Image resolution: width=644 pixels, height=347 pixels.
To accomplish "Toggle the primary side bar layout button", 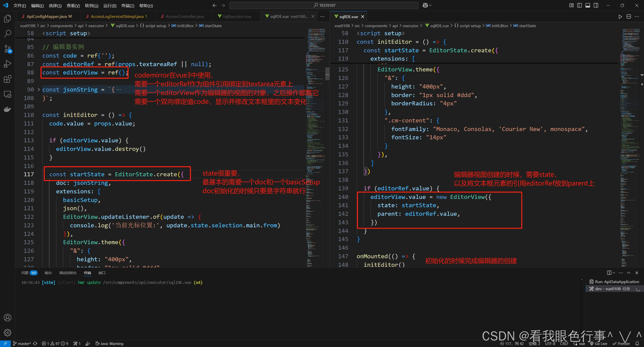I will pyautogui.click(x=580, y=5).
